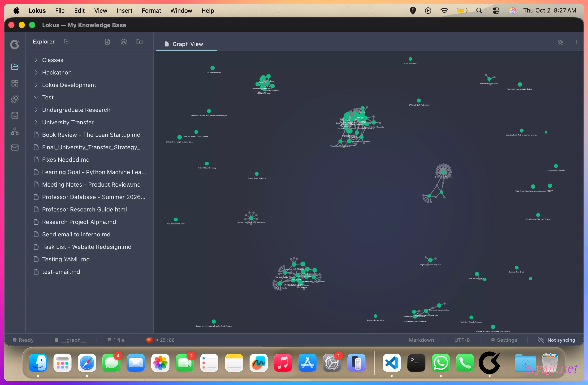
Task: Open the graph hierarchy icon in sidebar
Action: tap(15, 131)
